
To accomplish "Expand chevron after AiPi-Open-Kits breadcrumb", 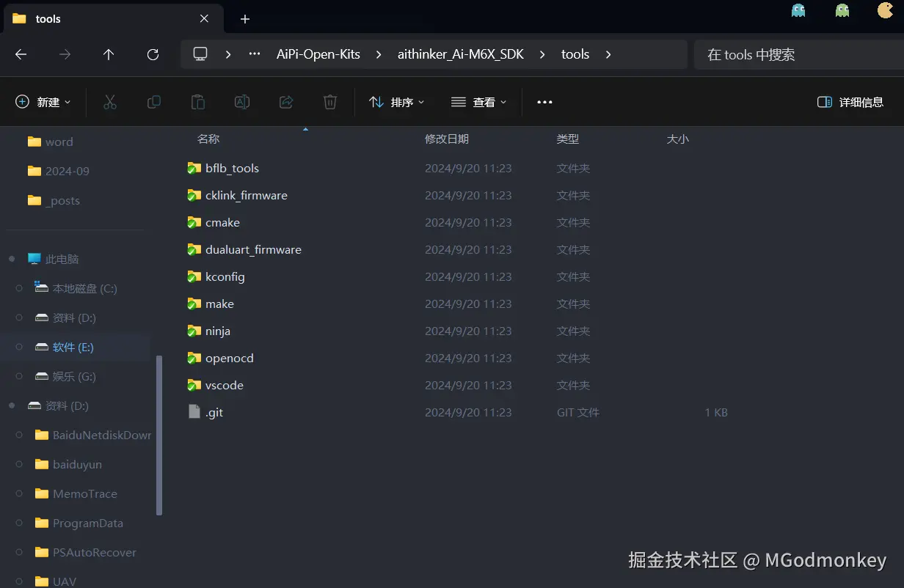I will click(x=379, y=54).
